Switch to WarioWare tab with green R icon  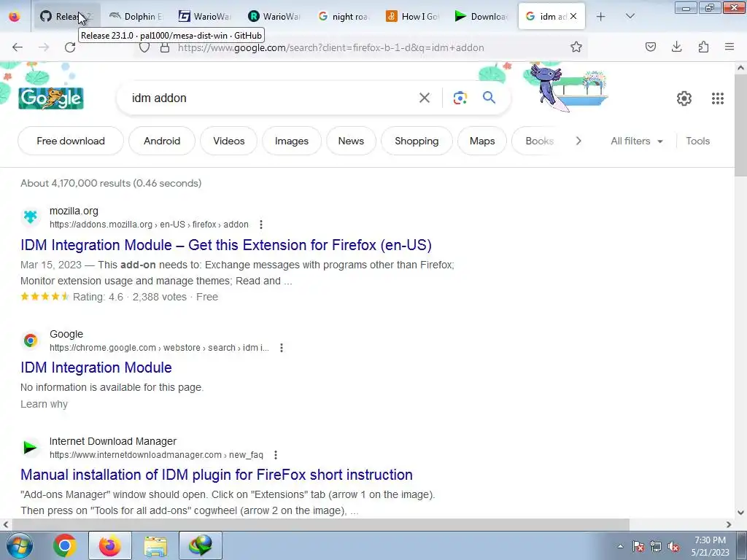(274, 16)
